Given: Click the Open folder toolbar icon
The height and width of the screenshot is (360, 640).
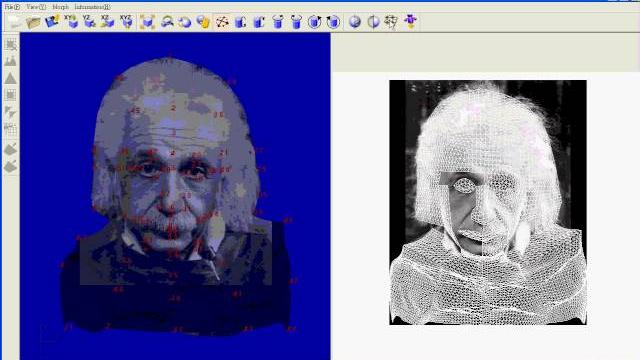Looking at the screenshot, I should point(33,22).
